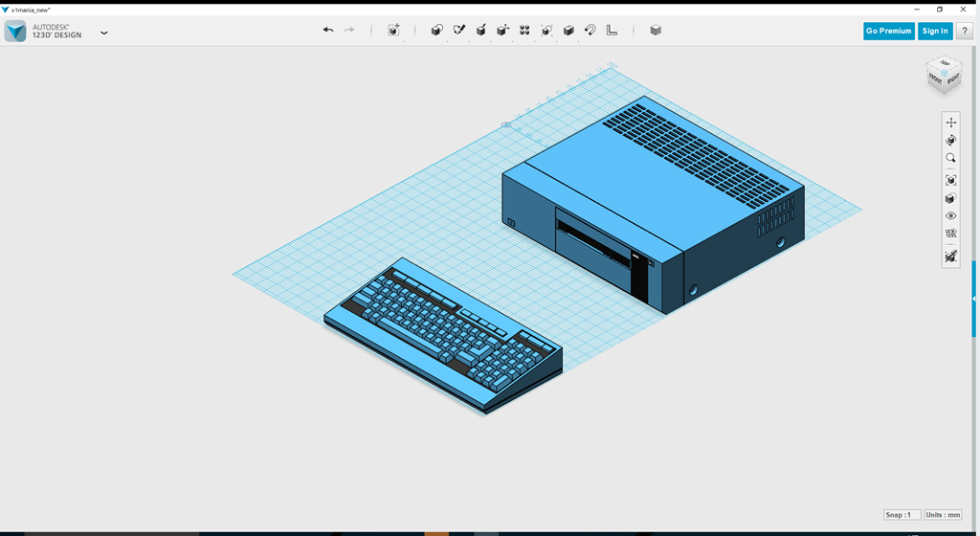This screenshot has height=536, width=980.
Task: Open the Pattern tool with four squares
Action: click(524, 31)
